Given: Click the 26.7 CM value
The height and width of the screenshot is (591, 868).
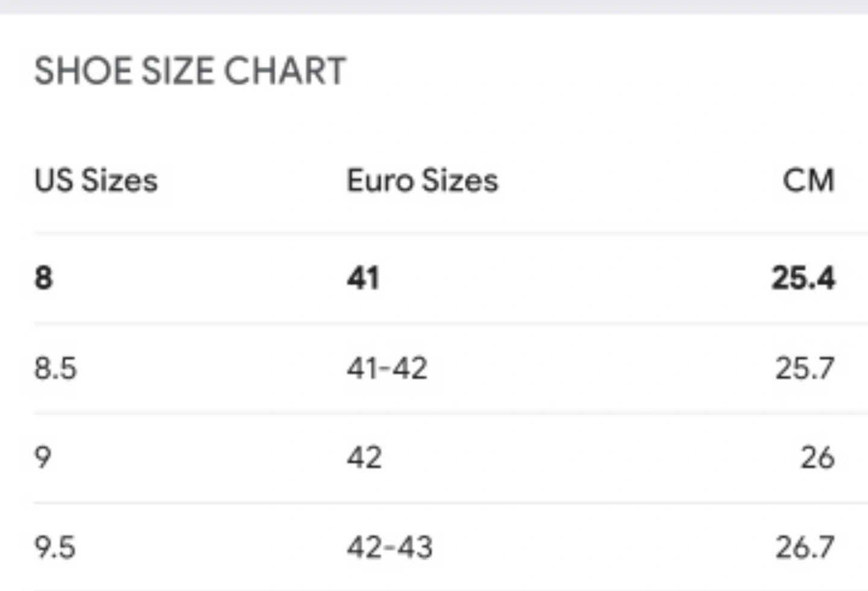Looking at the screenshot, I should [805, 548].
